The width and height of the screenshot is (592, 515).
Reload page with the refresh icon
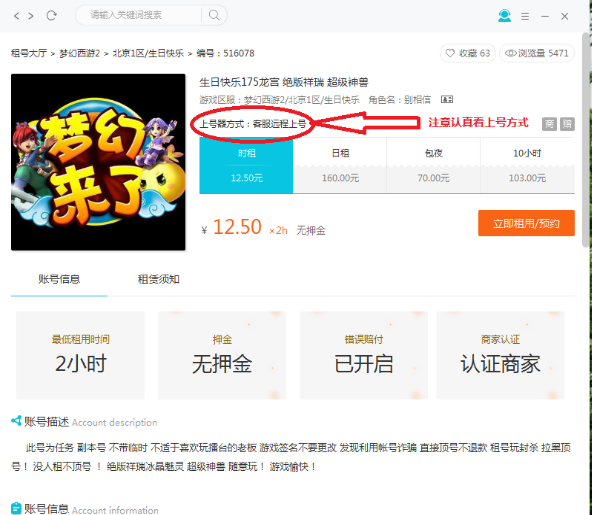[x=51, y=15]
